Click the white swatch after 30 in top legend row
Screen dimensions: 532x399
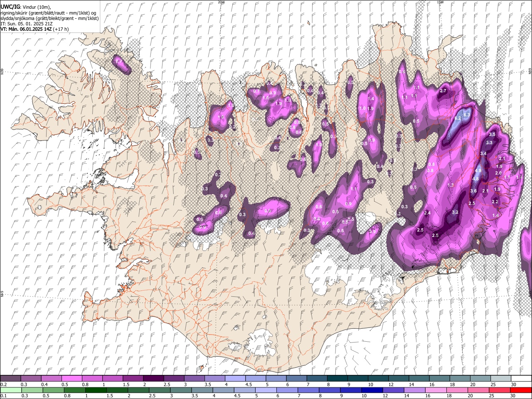pos(521,379)
